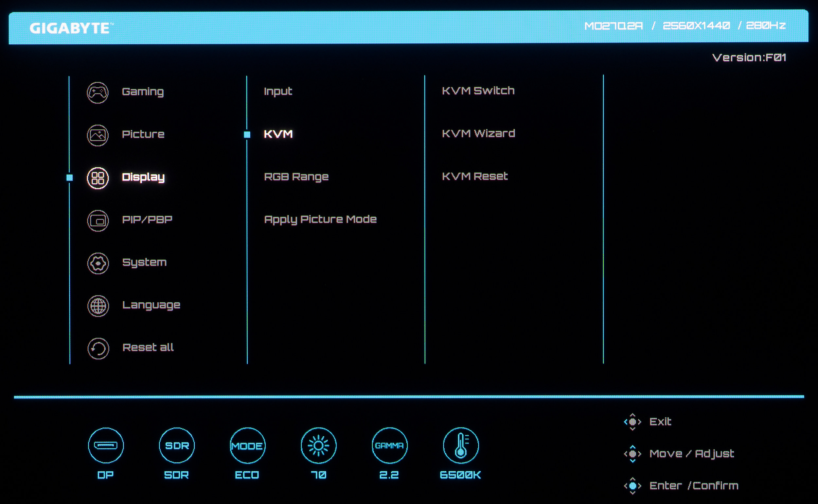Open the PIP/PBP icon
Screen dimensions: 818x504
[x=98, y=221]
